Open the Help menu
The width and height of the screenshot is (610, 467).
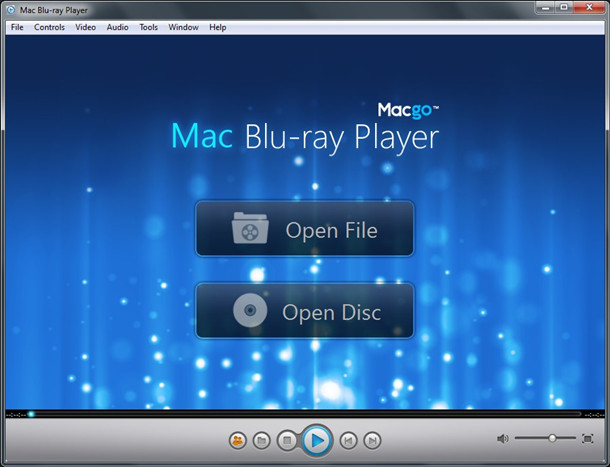217,27
